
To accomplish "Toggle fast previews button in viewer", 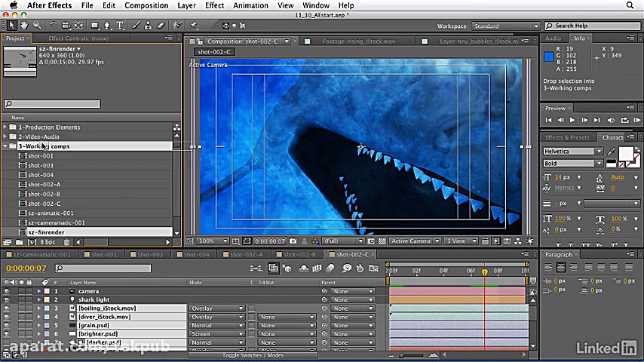I will [x=495, y=241].
